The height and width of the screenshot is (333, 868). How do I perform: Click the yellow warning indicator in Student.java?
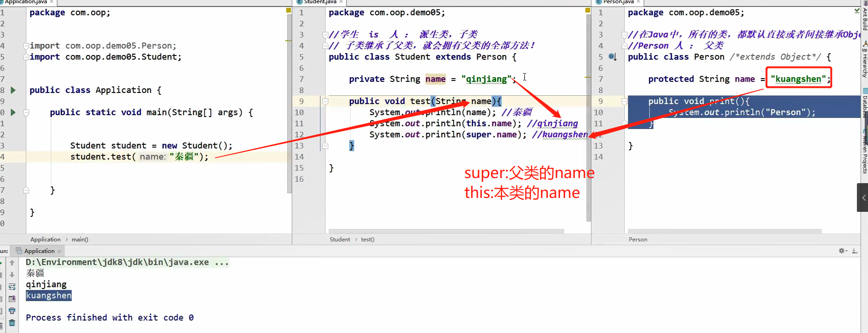click(x=588, y=10)
